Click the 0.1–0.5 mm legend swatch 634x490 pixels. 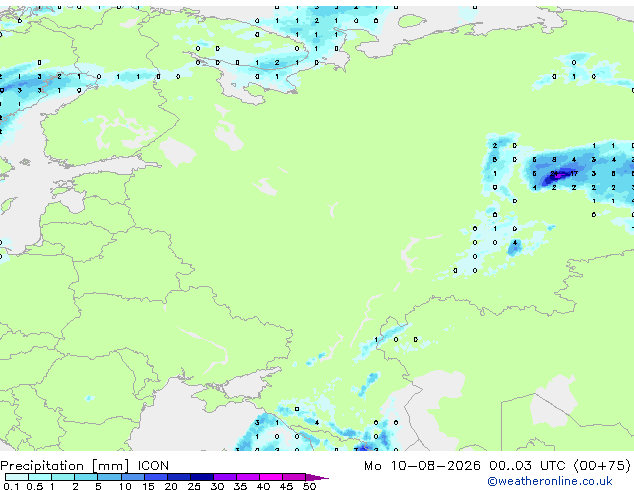point(17,477)
